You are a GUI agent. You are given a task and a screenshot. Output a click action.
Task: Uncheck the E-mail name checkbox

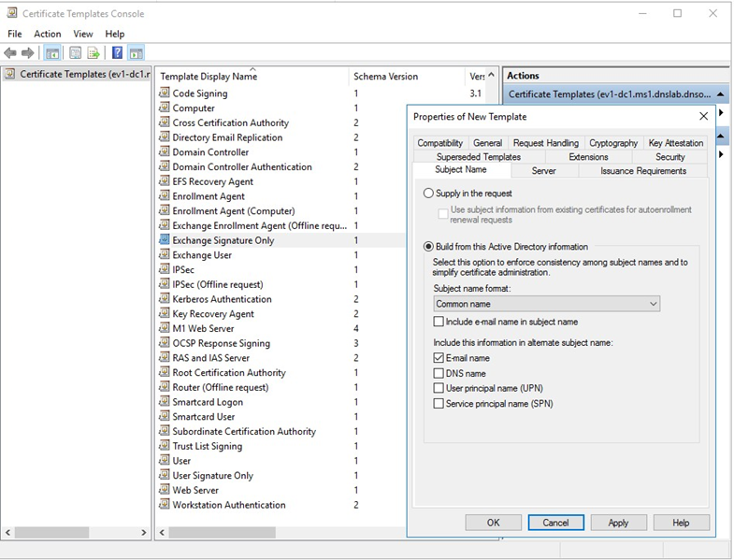point(439,358)
